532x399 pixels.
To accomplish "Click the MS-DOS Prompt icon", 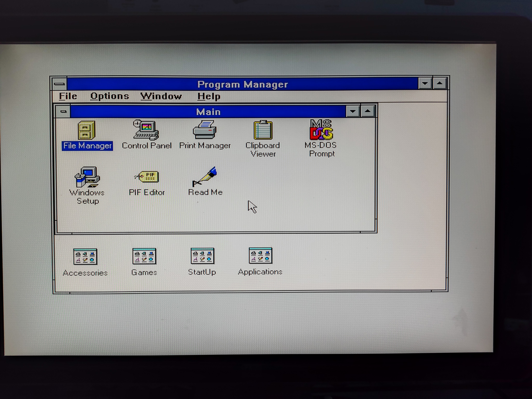I will 321,130.
